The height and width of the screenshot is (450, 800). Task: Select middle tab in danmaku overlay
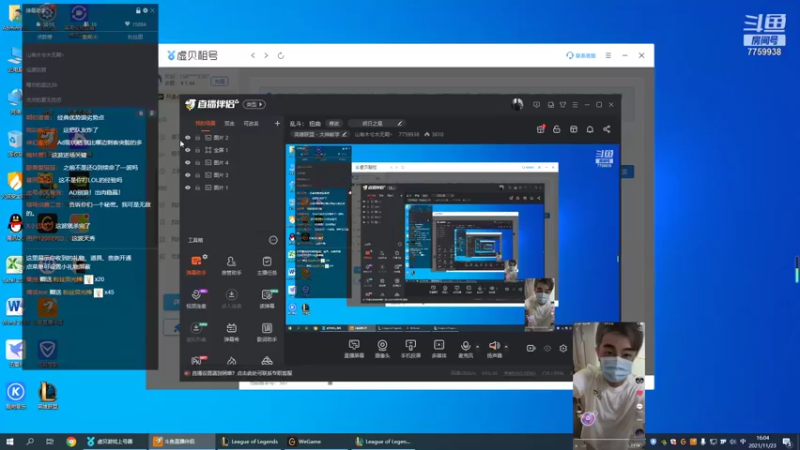[90, 37]
